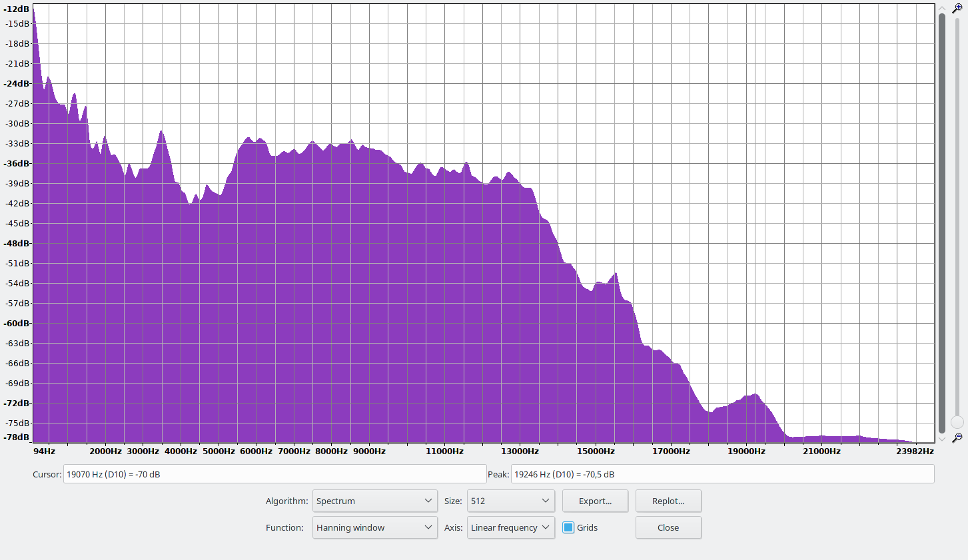Click the -36dB axis label
968x560 pixels.
point(17,163)
